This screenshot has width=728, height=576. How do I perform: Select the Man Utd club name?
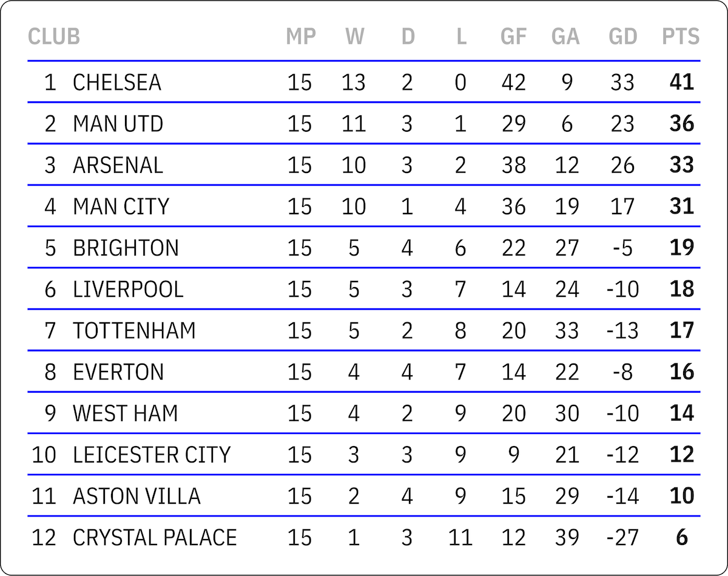coord(118,124)
